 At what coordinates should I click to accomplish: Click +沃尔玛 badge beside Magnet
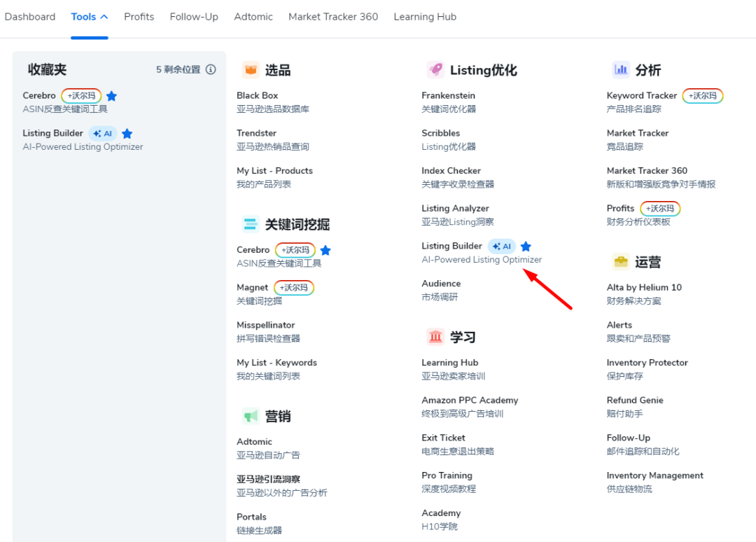pyautogui.click(x=293, y=287)
